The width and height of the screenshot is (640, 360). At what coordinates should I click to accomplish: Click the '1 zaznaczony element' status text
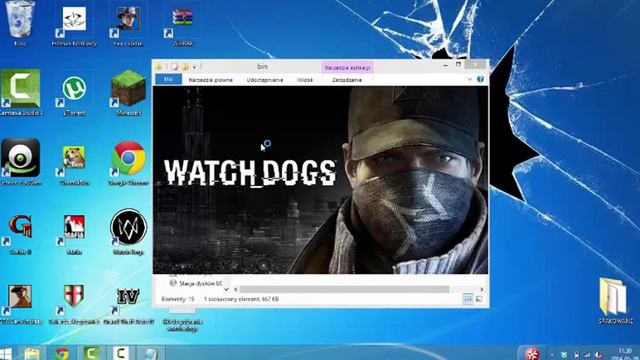click(x=241, y=299)
